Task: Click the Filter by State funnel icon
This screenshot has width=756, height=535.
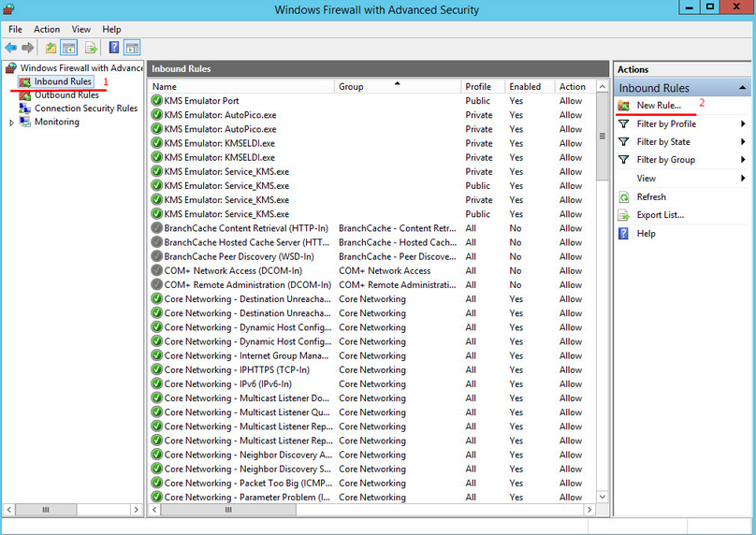Action: coord(623,142)
